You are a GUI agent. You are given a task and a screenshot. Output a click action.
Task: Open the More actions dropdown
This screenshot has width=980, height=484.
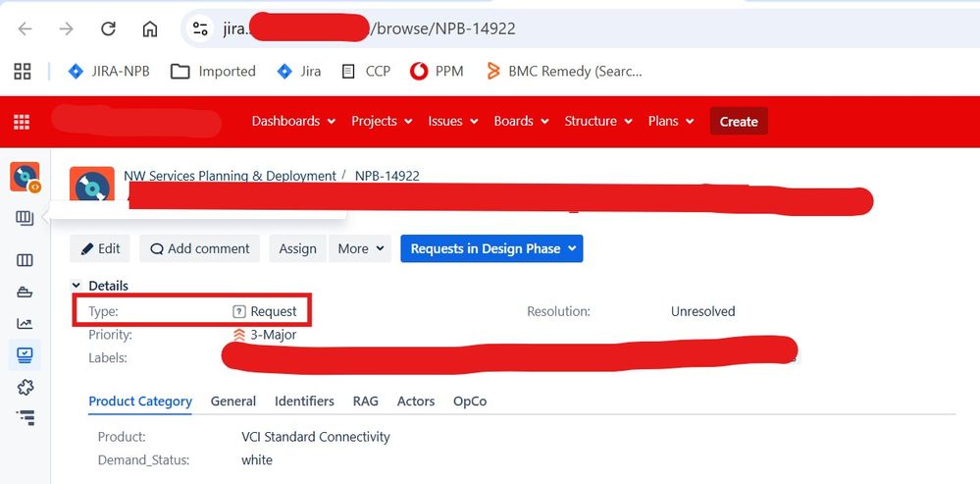click(360, 248)
